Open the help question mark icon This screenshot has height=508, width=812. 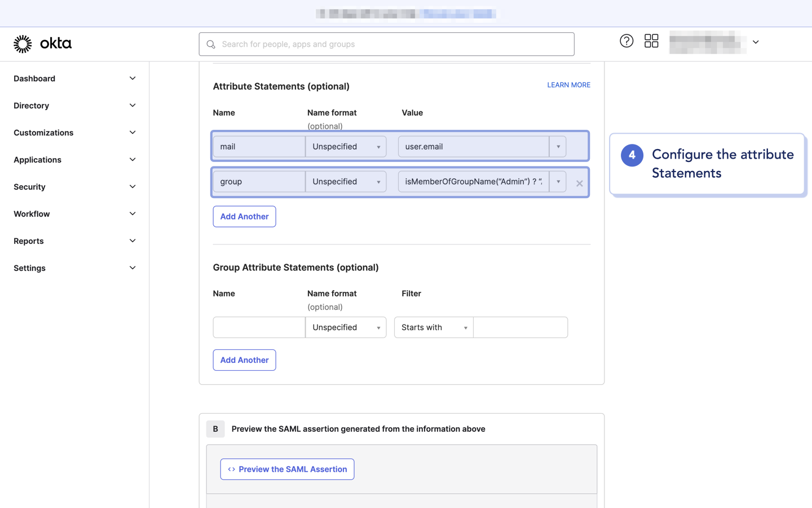click(626, 41)
